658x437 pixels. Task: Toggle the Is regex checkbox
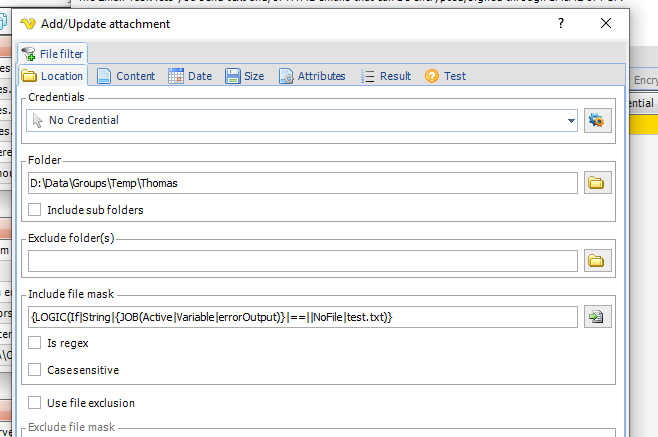35,343
